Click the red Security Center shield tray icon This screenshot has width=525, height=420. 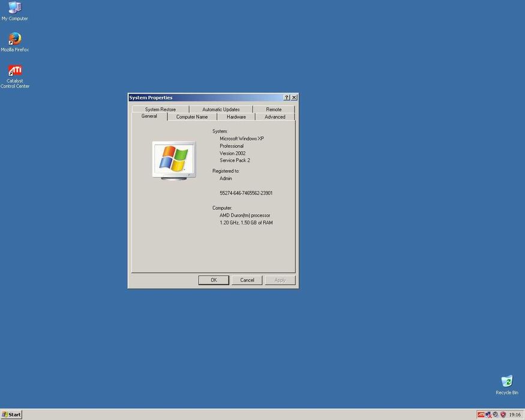point(503,415)
